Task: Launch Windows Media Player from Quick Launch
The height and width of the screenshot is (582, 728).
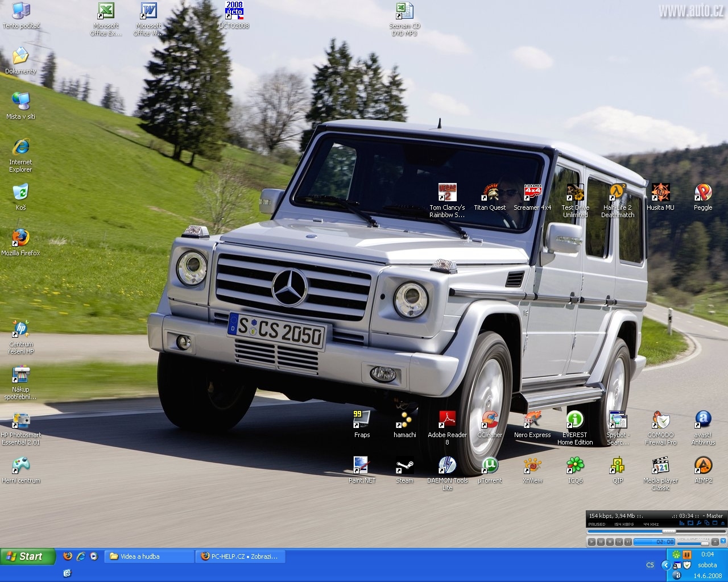Action: pos(94,556)
